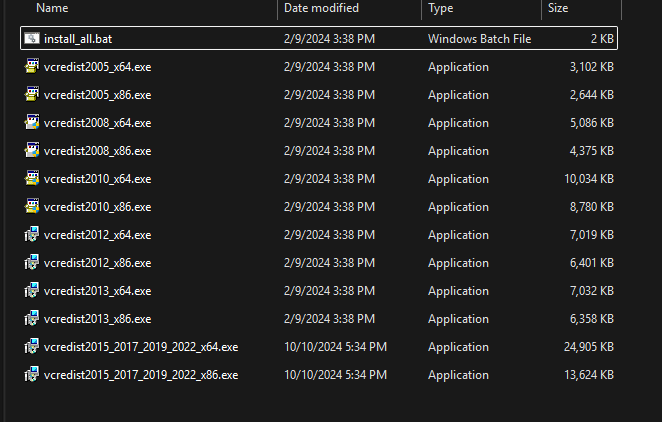Select the vcredist2008_x64.exe filename
This screenshot has height=422, width=662.
97,123
